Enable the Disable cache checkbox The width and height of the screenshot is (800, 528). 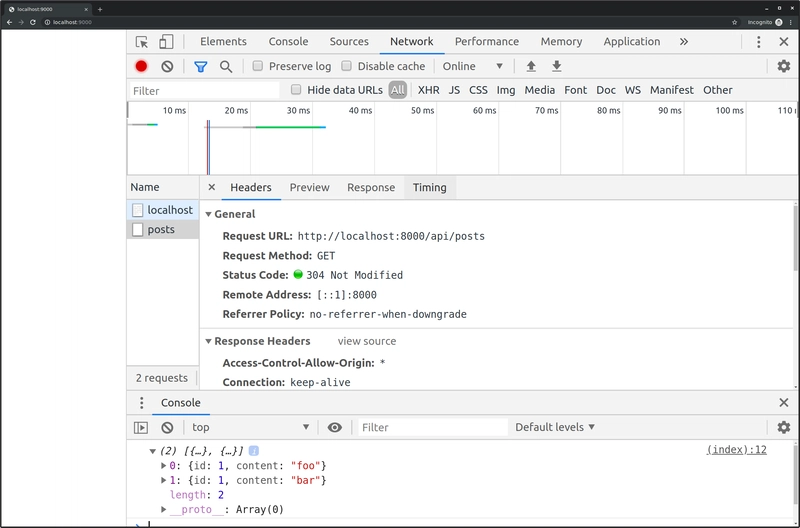pos(346,66)
